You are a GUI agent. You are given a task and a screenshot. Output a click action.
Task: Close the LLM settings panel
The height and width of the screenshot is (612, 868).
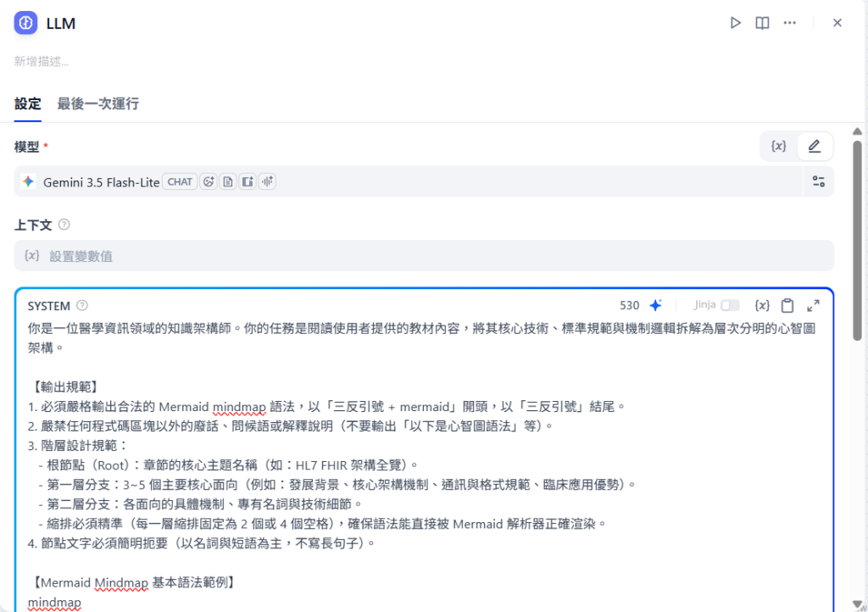pyautogui.click(x=837, y=23)
